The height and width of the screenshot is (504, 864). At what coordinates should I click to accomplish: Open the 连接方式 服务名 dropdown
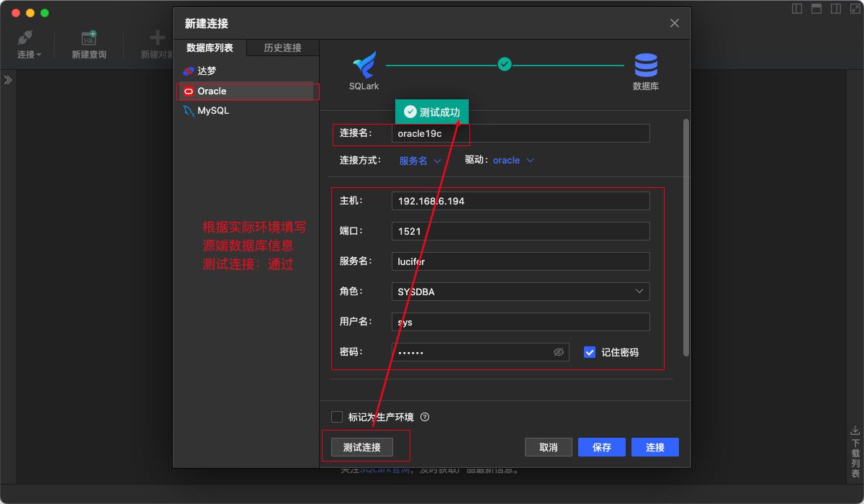(420, 161)
